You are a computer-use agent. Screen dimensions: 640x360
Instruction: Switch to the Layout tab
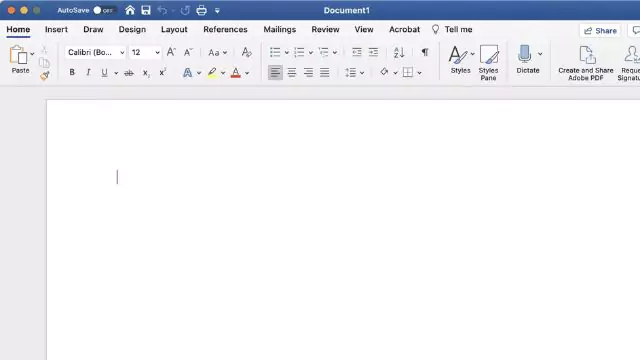(174, 29)
